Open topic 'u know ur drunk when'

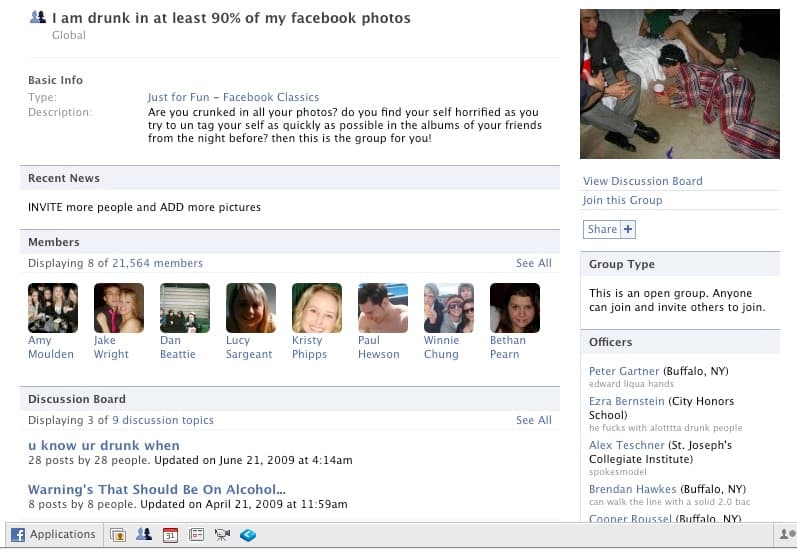tap(104, 445)
